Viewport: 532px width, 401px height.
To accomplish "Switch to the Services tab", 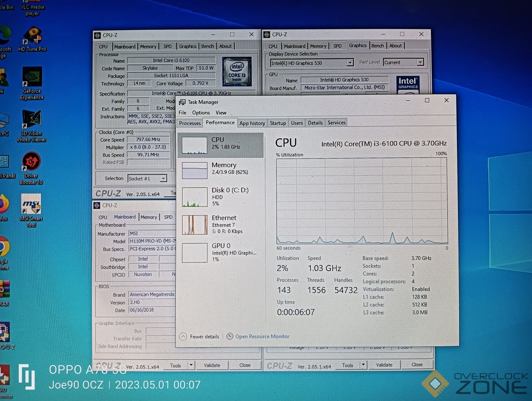I will (336, 123).
